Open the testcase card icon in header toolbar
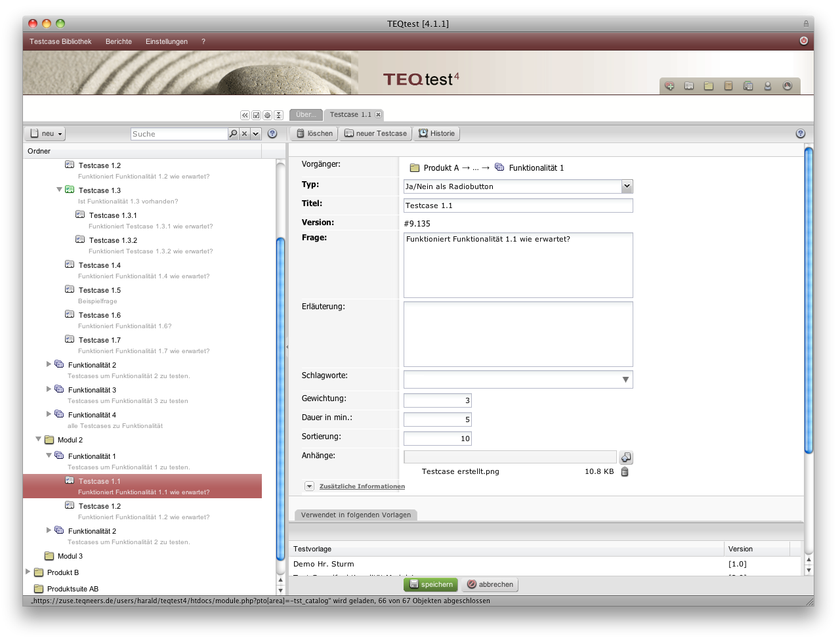 pyautogui.click(x=689, y=86)
